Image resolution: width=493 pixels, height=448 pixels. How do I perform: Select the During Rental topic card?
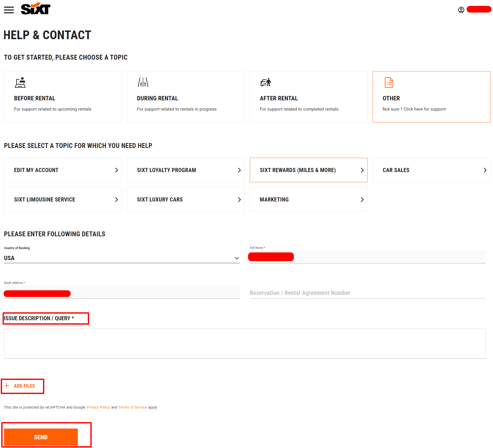point(186,97)
